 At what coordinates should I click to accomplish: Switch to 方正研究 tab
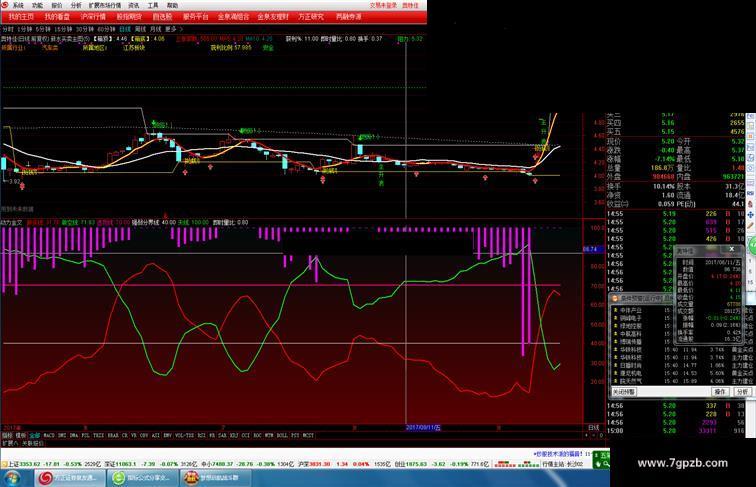click(x=311, y=16)
